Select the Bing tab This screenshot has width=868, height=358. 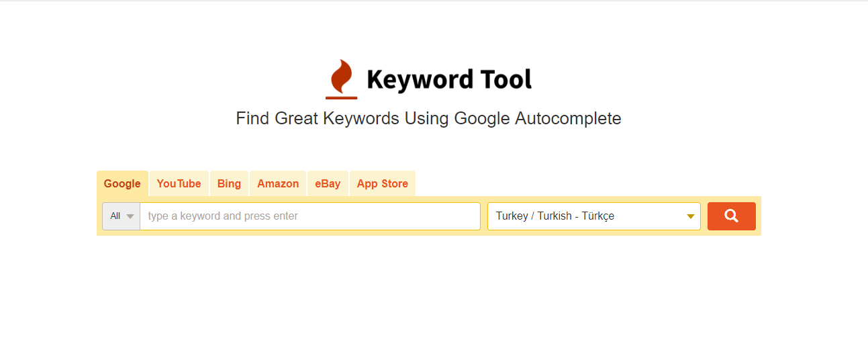229,183
